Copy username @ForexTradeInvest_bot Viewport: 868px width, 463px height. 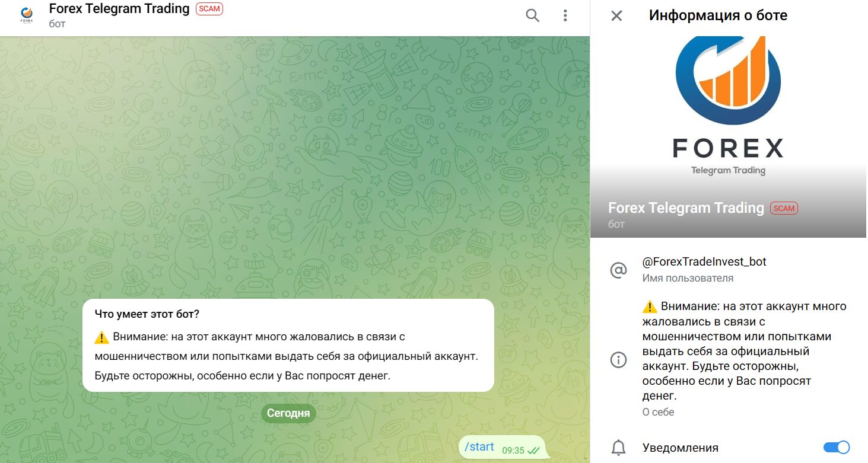(704, 261)
